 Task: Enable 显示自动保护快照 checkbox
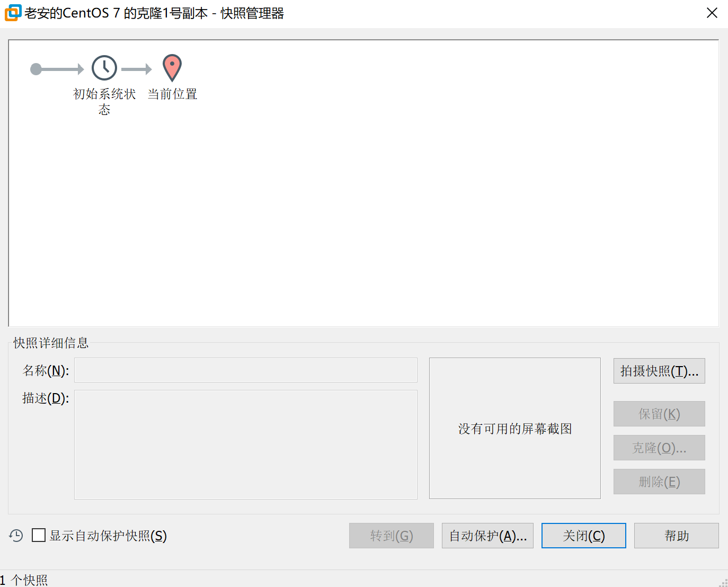pyautogui.click(x=39, y=535)
